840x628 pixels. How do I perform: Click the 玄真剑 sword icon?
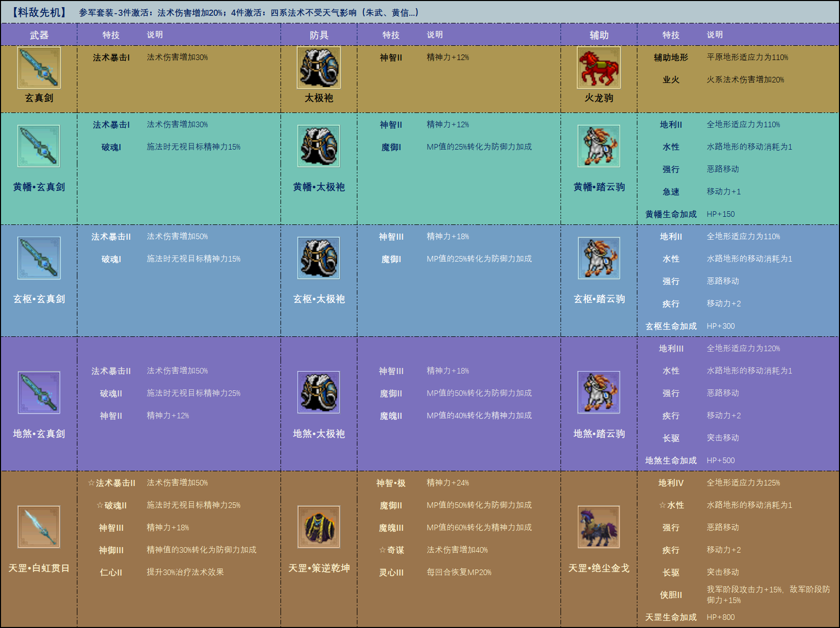click(39, 68)
